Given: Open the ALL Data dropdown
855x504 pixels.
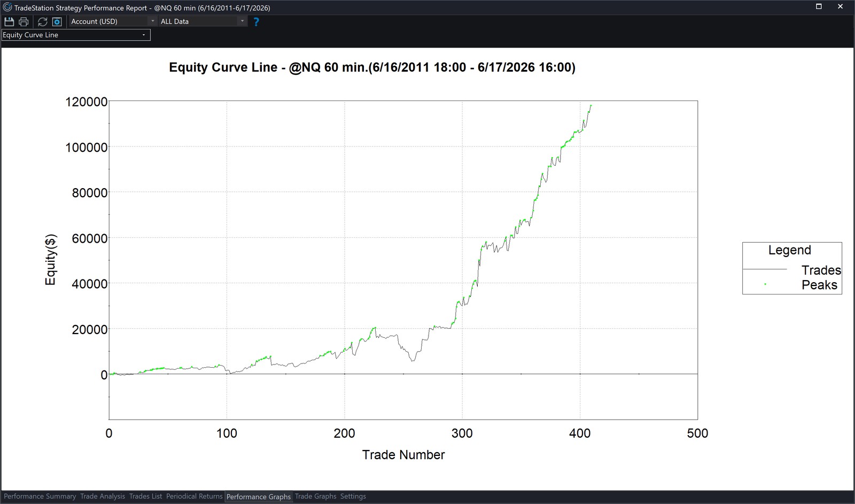Looking at the screenshot, I should (203, 21).
